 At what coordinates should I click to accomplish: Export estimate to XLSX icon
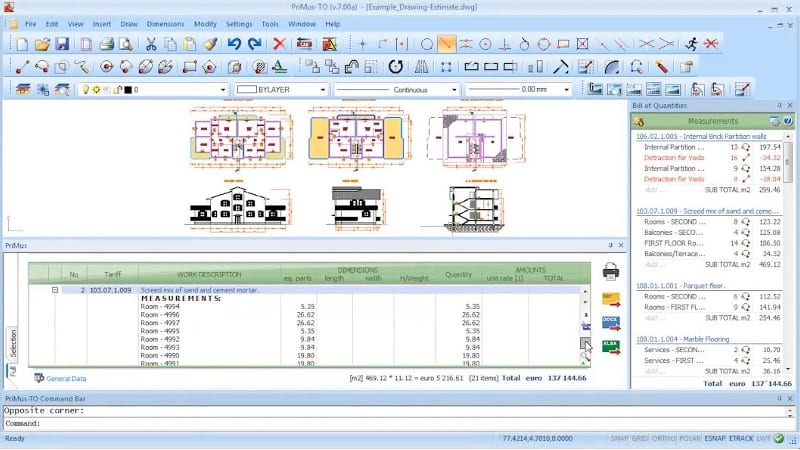coord(611,347)
